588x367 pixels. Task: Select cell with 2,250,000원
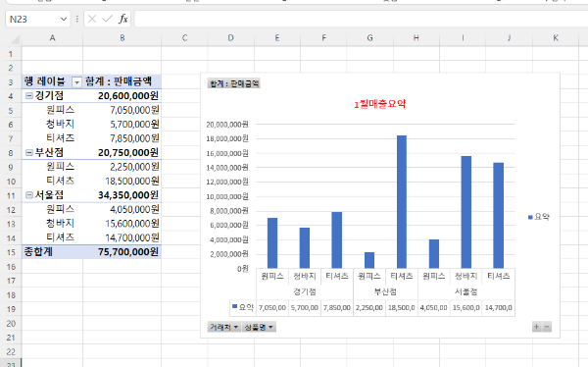pyautogui.click(x=122, y=167)
